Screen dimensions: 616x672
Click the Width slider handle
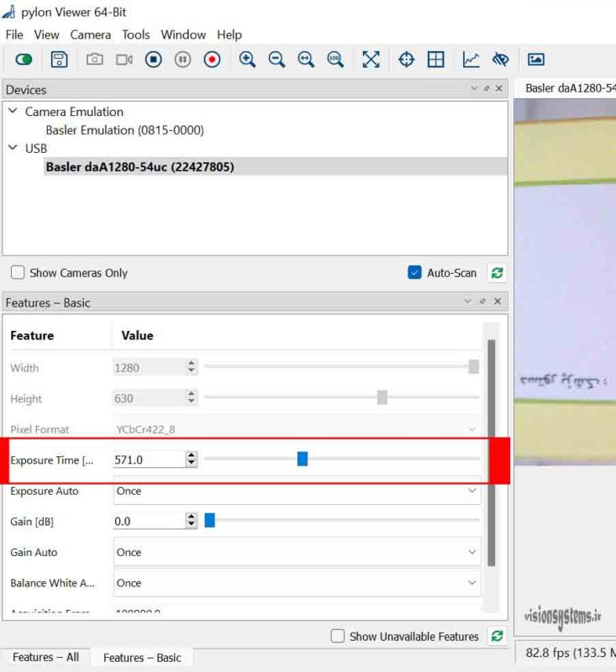[474, 366]
